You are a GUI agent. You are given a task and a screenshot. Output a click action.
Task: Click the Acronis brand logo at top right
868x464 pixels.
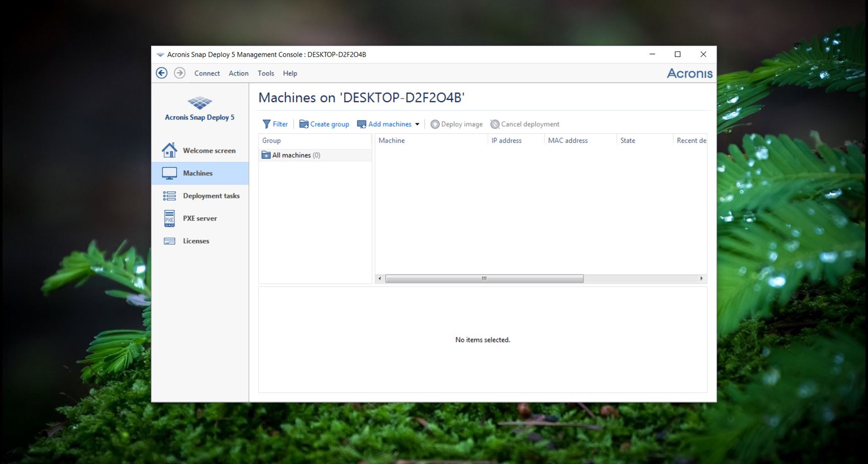pyautogui.click(x=690, y=73)
